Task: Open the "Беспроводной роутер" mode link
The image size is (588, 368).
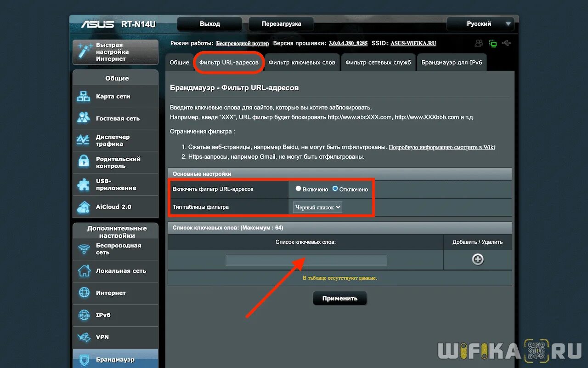Action: pyautogui.click(x=243, y=43)
